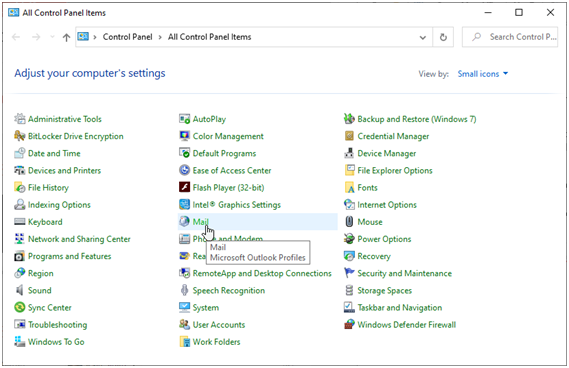Click the Refresh button in address bar
569x368 pixels.
click(x=443, y=37)
